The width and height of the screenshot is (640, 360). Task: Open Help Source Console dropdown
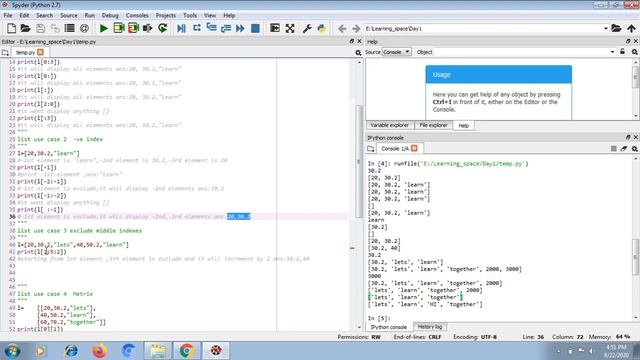(396, 52)
